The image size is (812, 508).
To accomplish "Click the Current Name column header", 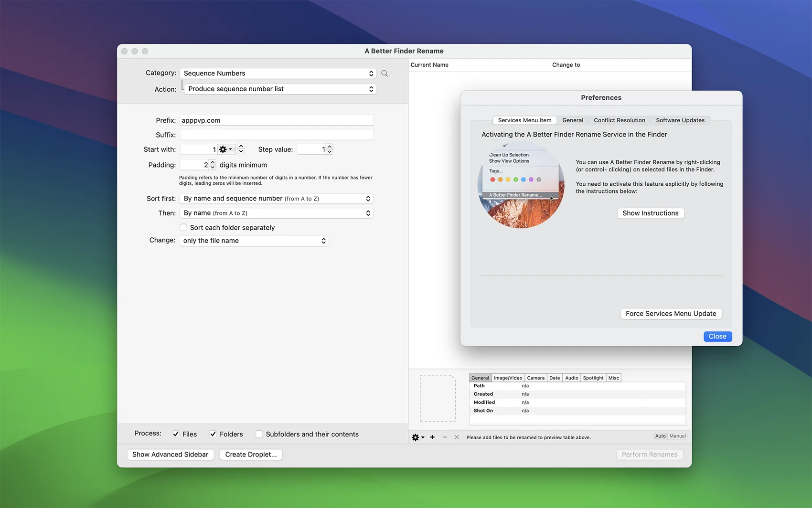I will (x=479, y=65).
